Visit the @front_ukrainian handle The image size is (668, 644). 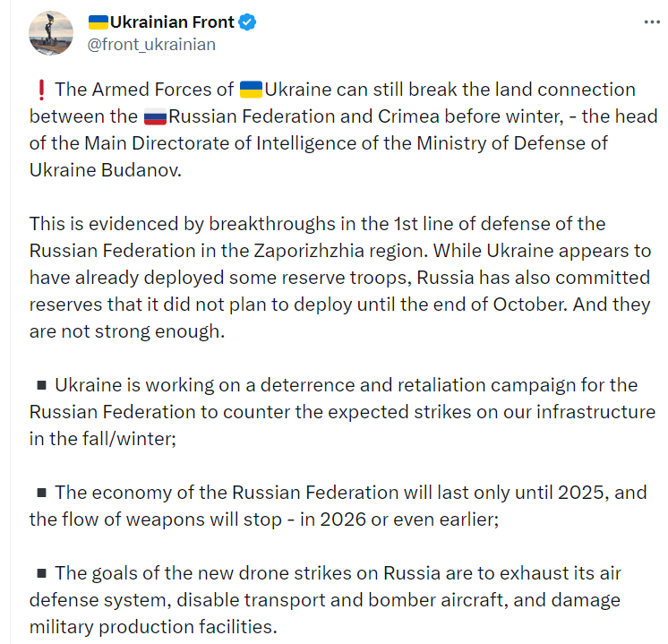[150, 44]
